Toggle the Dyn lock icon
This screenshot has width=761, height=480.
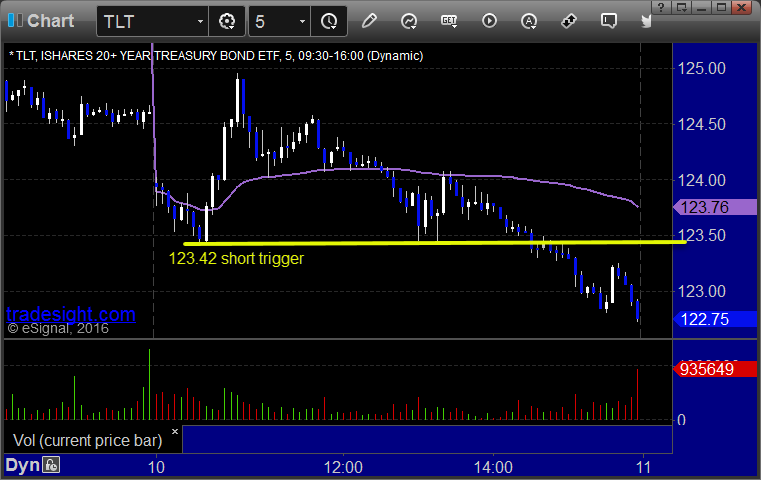[x=51, y=465]
